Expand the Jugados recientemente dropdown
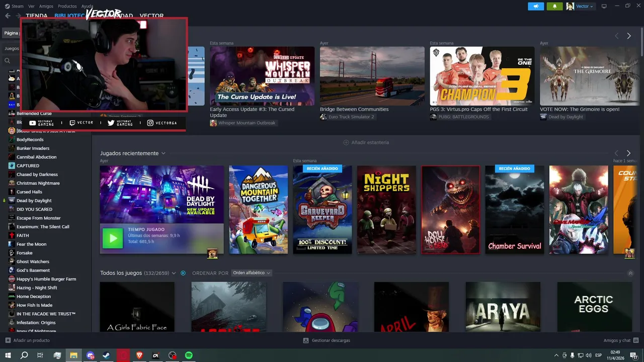Image resolution: width=644 pixels, height=362 pixels. (x=164, y=153)
